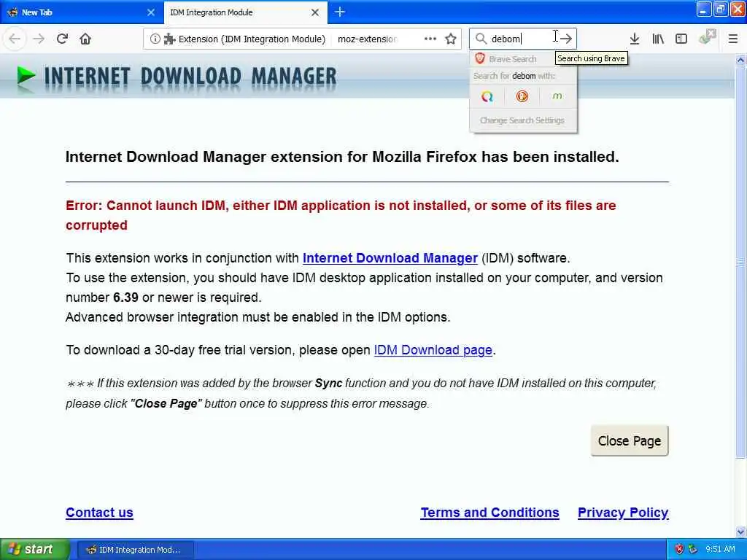Open Terms and Conditions link

(x=489, y=513)
